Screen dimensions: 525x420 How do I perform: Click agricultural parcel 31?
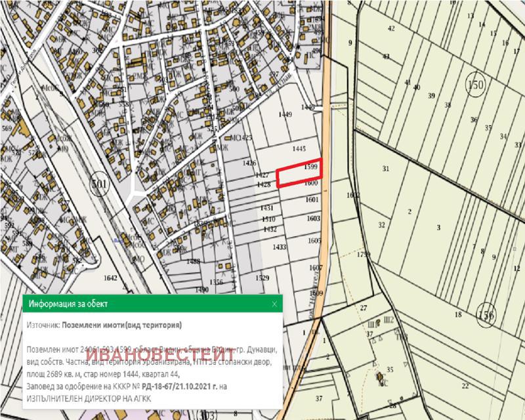click(386, 168)
